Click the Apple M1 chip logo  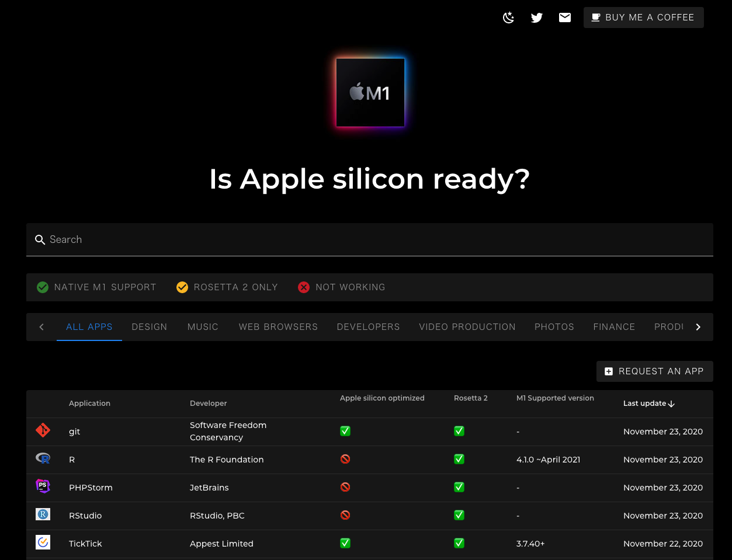pos(370,92)
